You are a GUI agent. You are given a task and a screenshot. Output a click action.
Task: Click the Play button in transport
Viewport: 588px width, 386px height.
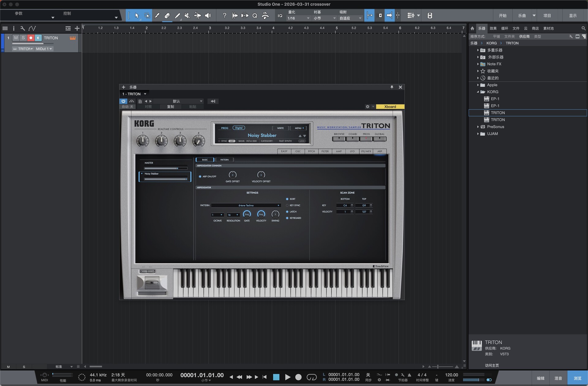coord(287,377)
